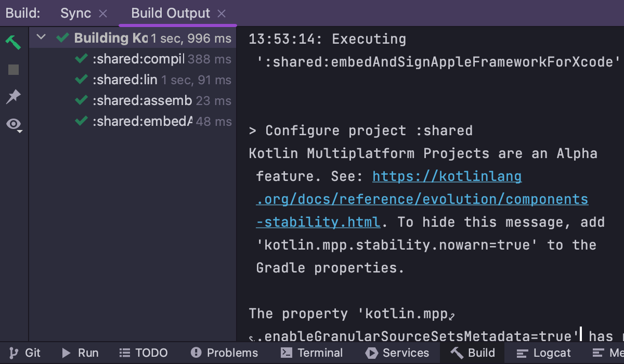Open the kotlinlang components-stability link
624x364 pixels.
(x=422, y=200)
